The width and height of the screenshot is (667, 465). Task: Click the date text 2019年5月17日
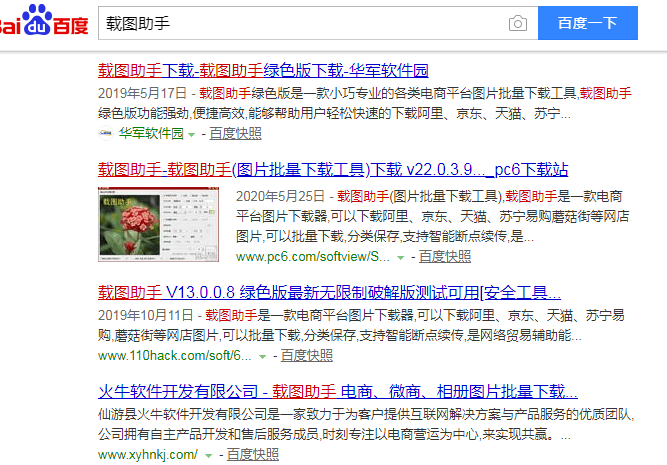(x=143, y=93)
